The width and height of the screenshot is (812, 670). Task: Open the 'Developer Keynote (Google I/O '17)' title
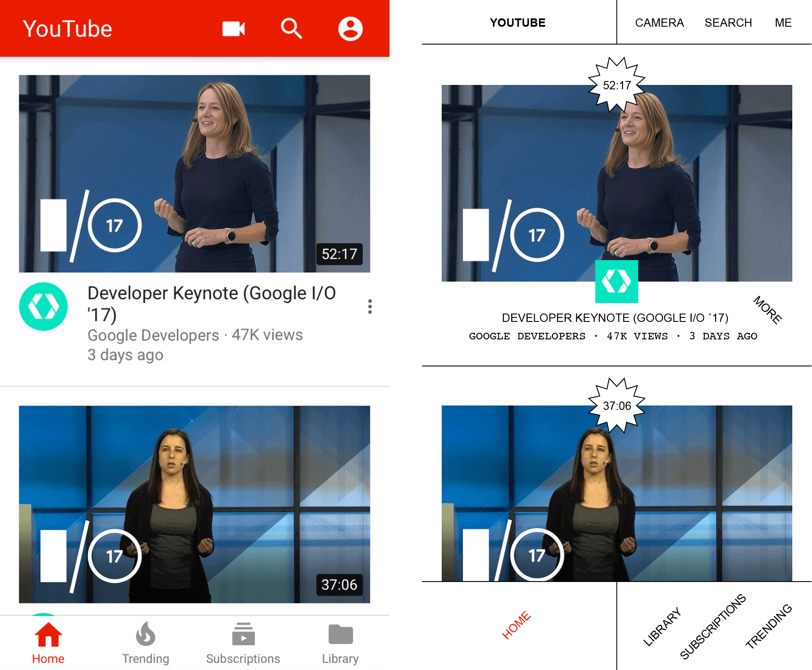tap(212, 303)
